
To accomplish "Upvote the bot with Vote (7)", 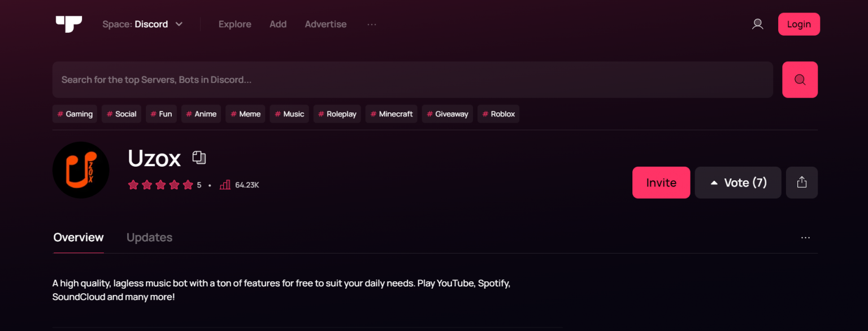I will click(737, 182).
